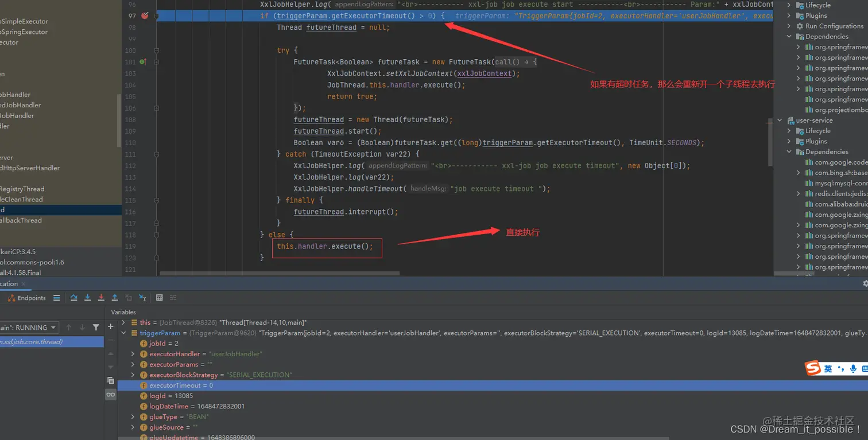Screen dimensions: 868x440
Task: Click the filter frames funnel icon
Action: [x=96, y=328]
